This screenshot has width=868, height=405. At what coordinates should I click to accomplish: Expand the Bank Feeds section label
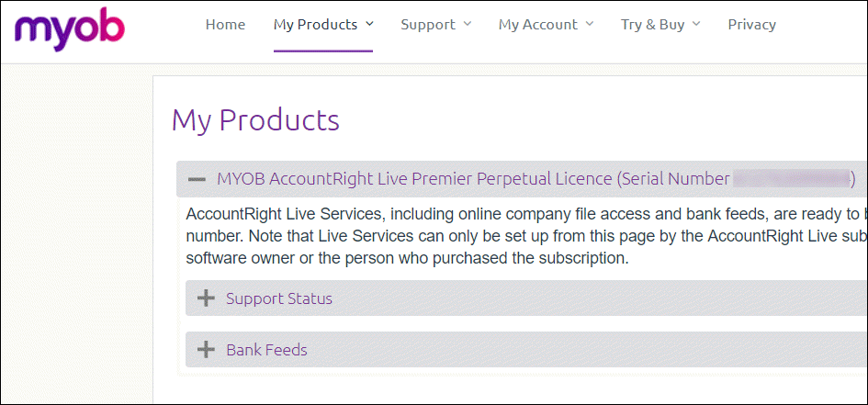[x=266, y=350]
